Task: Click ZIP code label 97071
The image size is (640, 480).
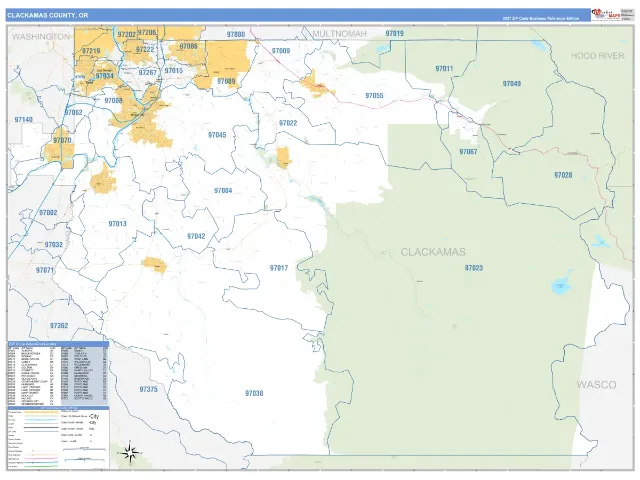Action: (x=45, y=270)
